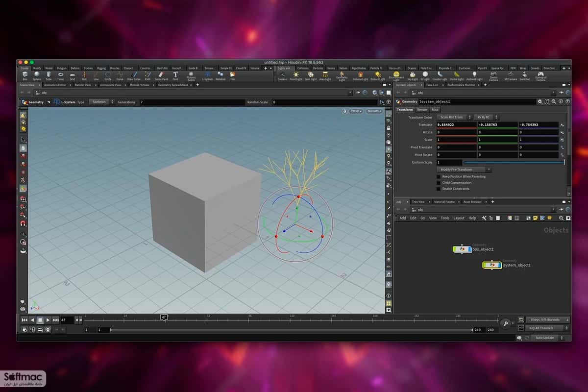Add a Spot Light from the shelf

click(x=311, y=75)
